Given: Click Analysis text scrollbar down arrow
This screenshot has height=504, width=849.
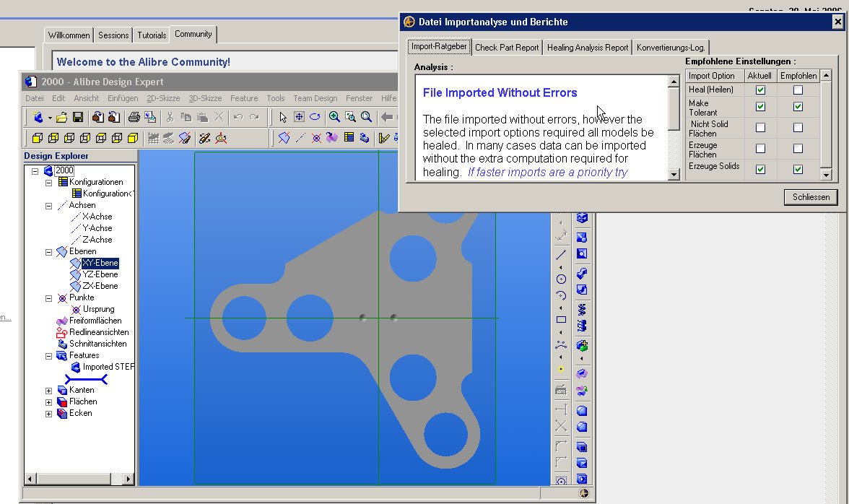Looking at the screenshot, I should point(674,174).
